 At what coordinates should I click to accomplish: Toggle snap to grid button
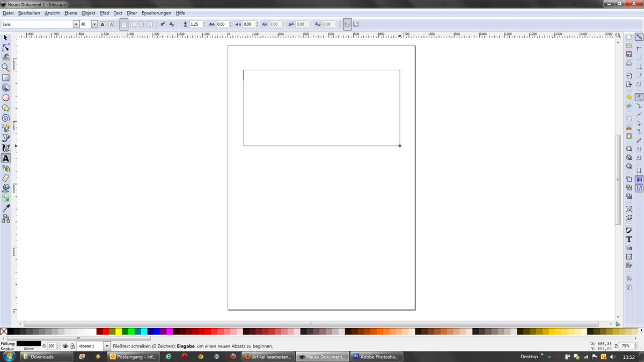pos(639,180)
